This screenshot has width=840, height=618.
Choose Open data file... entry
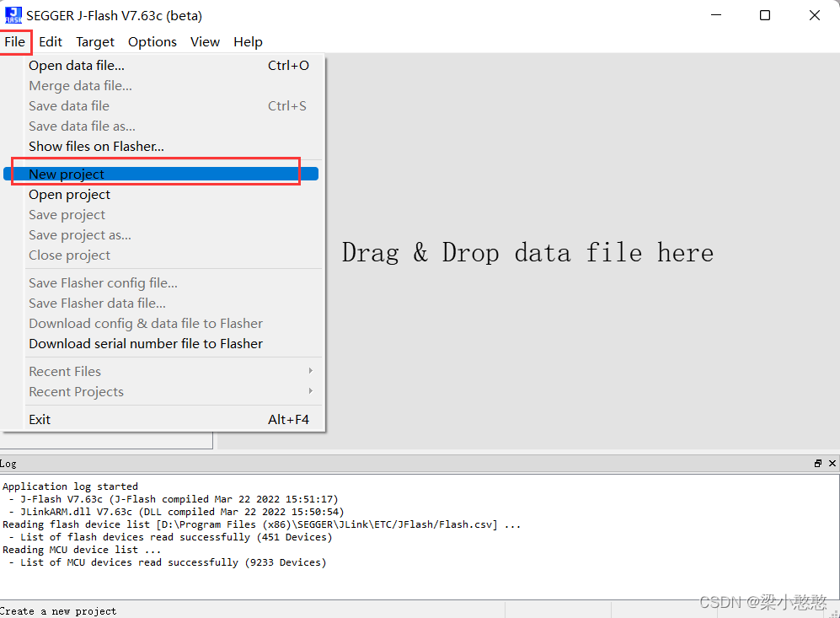[x=161, y=66]
